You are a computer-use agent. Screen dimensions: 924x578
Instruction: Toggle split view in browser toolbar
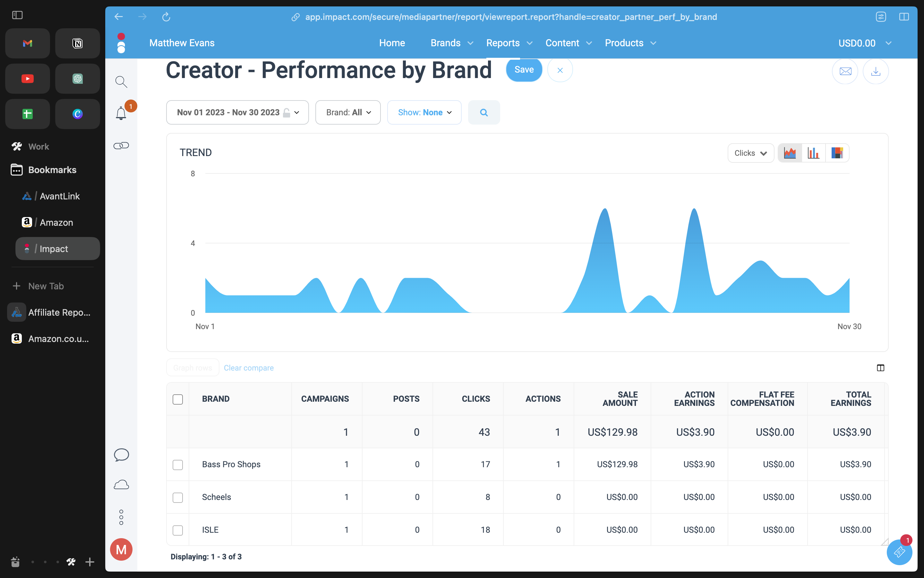(x=904, y=16)
